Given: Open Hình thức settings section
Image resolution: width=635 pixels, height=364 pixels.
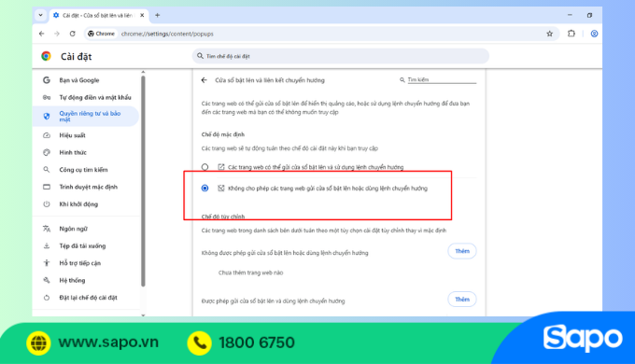Looking at the screenshot, I should click(x=86, y=152).
